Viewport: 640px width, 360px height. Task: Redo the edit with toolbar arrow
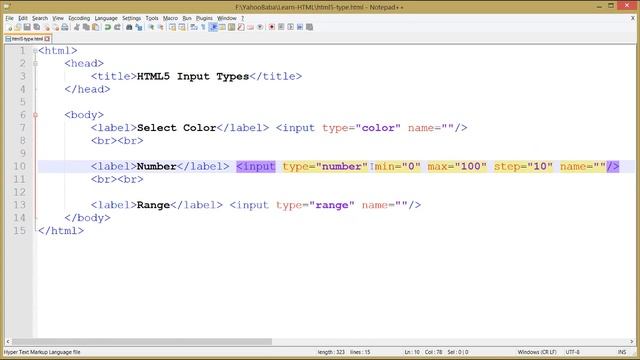[x=117, y=27]
